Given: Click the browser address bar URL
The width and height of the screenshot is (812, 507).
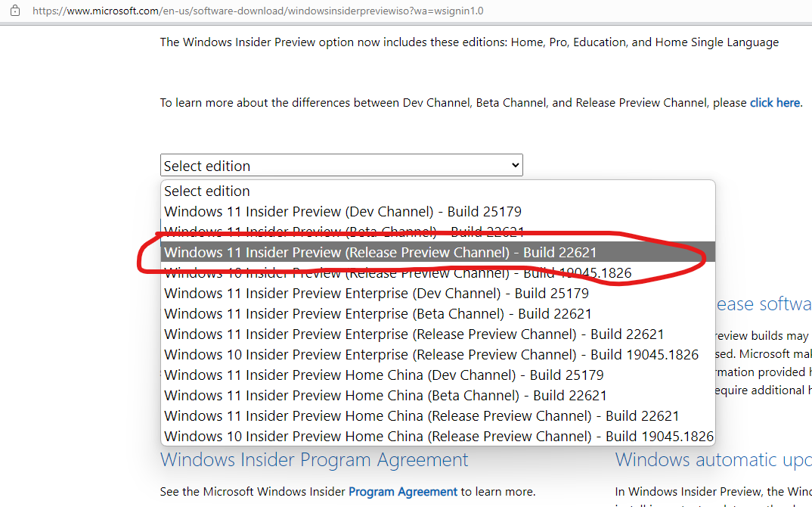Looking at the screenshot, I should [258, 11].
